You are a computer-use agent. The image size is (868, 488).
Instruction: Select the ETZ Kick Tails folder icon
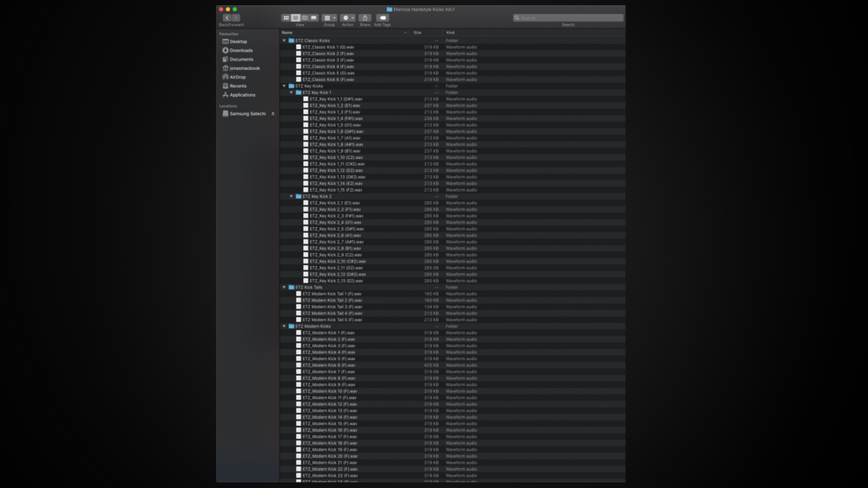tap(291, 287)
